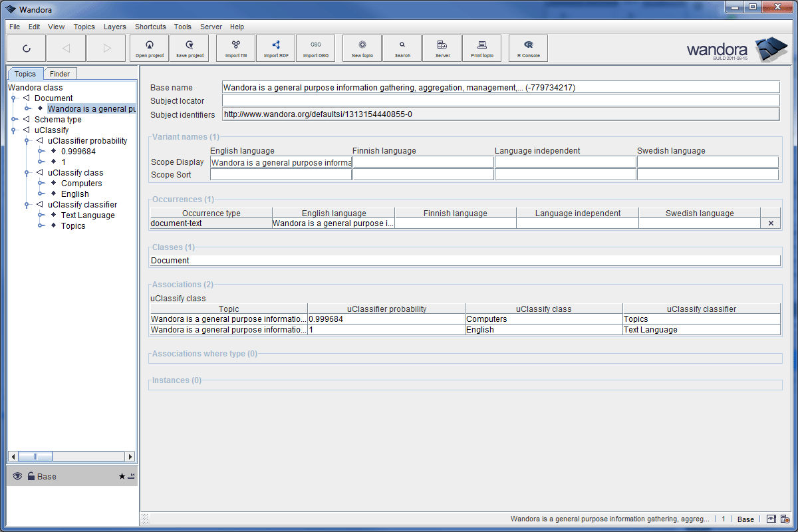
Task: Click the Save project toolbar icon
Action: click(x=190, y=49)
